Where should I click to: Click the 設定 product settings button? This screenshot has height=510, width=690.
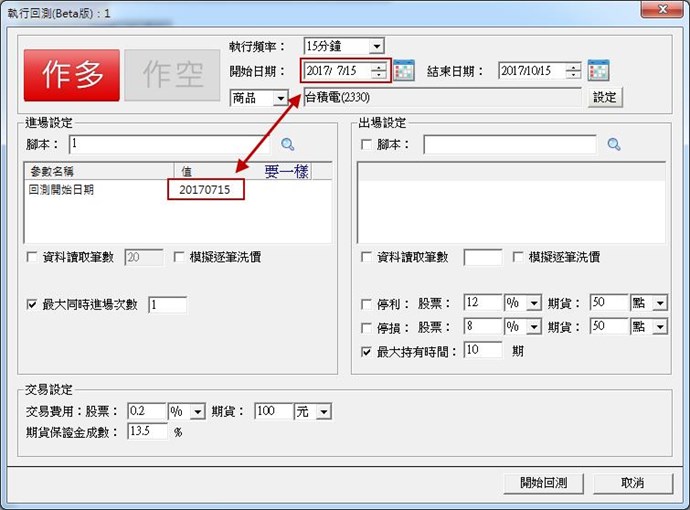pos(605,97)
